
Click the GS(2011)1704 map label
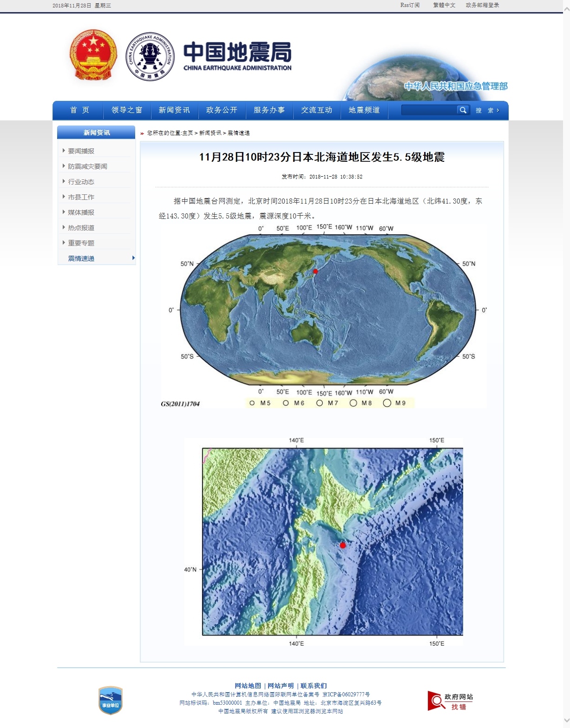[180, 404]
